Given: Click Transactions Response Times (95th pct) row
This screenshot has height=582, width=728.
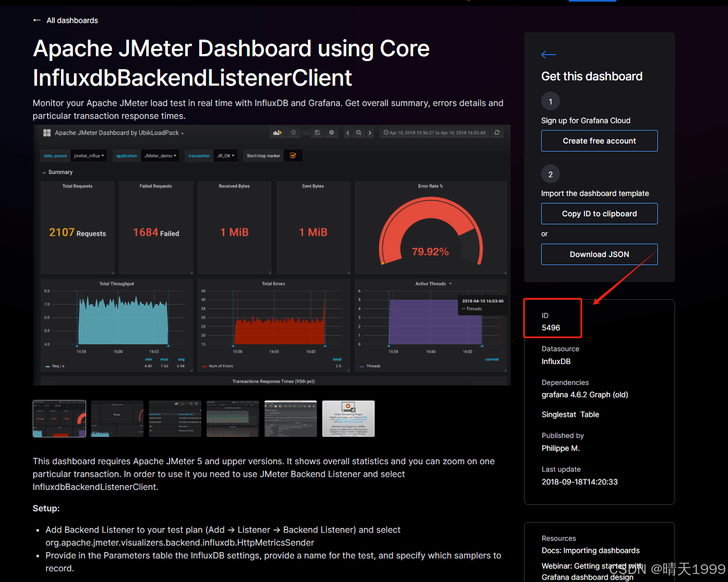Looking at the screenshot, I should (x=274, y=381).
